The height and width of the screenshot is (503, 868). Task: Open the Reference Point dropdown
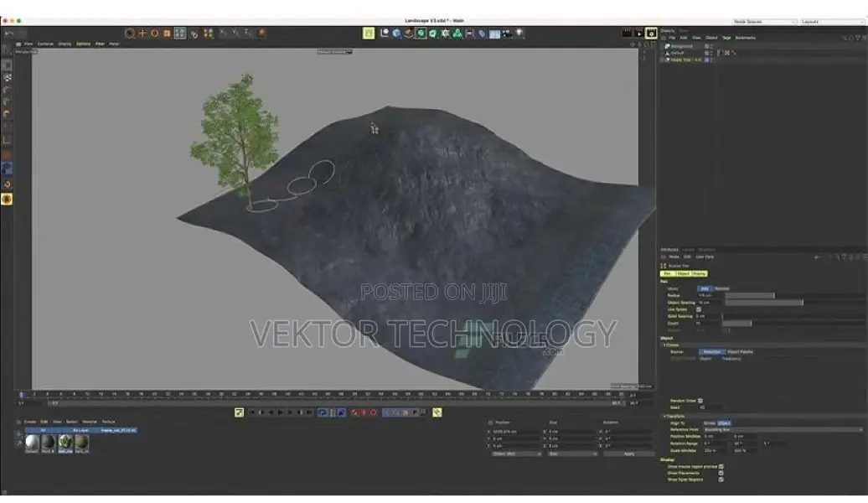click(783, 429)
